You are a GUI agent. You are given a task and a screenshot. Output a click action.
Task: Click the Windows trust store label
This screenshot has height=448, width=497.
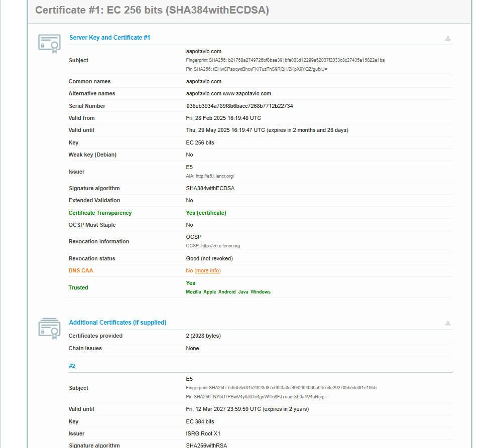tap(261, 292)
